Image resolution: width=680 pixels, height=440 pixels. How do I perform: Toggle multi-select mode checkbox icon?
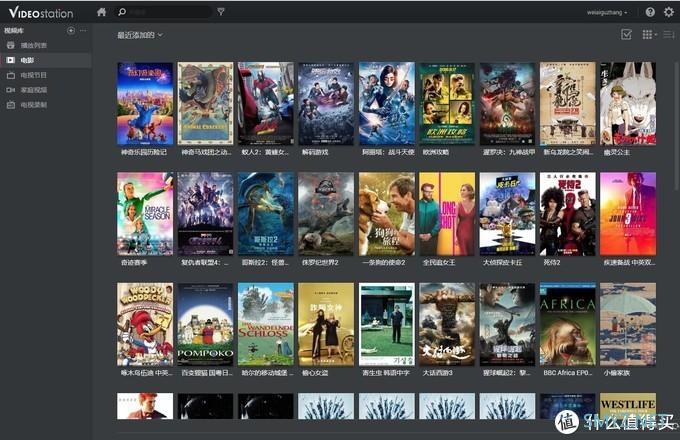coord(626,34)
